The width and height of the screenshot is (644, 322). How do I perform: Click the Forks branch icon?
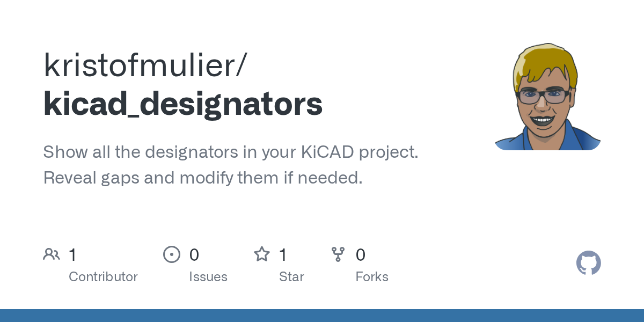[338, 254]
